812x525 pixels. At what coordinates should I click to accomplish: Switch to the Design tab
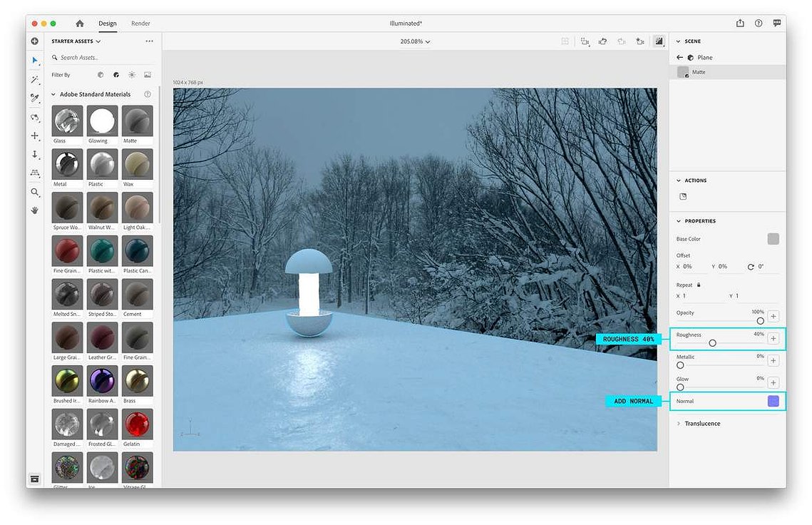click(x=108, y=24)
